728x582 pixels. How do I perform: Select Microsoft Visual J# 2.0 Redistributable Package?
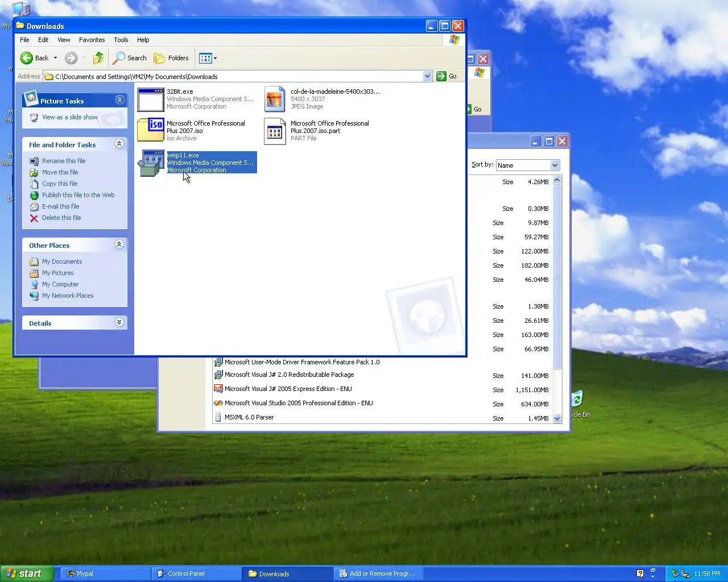[289, 375]
